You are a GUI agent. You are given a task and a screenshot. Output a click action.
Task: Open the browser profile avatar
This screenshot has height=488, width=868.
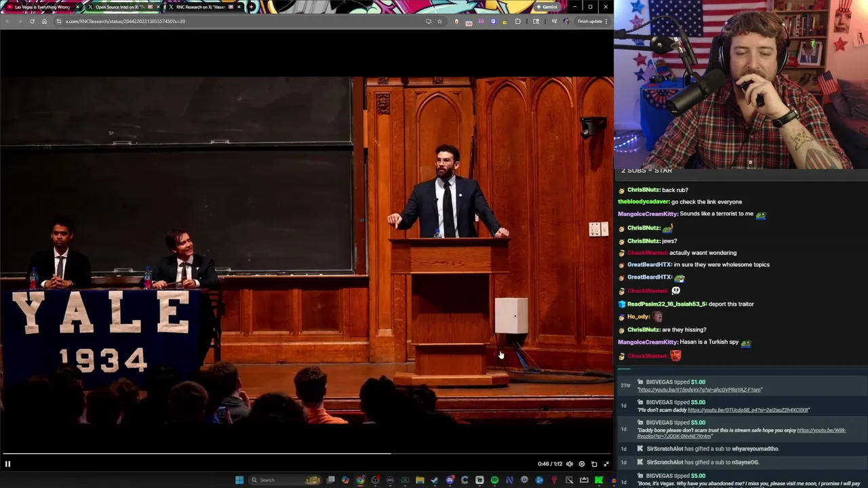pos(566,21)
